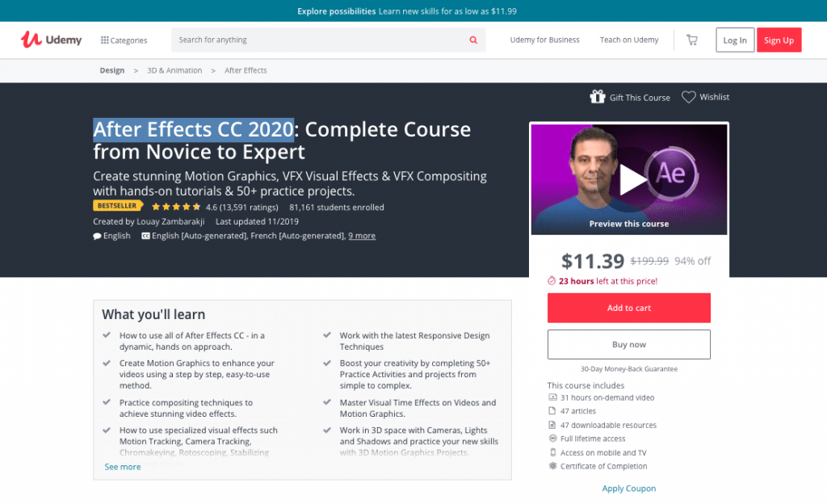Click the gift box icon
This screenshot has width=827, height=504.
point(598,97)
